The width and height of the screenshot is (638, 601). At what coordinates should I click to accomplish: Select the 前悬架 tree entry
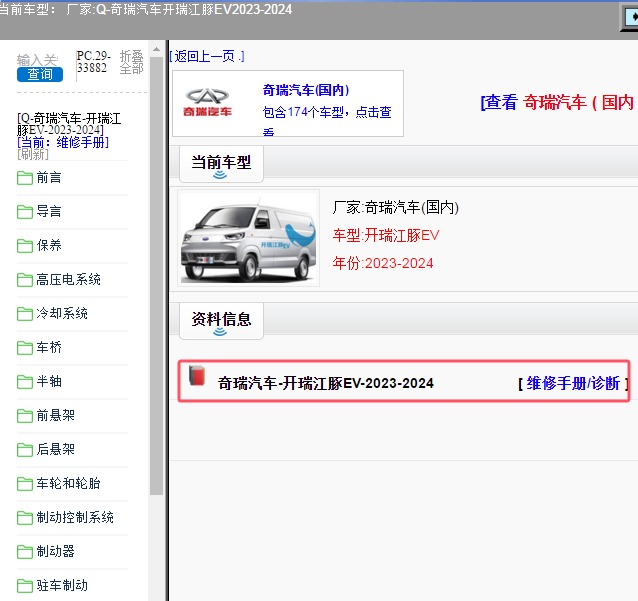[x=55, y=415]
